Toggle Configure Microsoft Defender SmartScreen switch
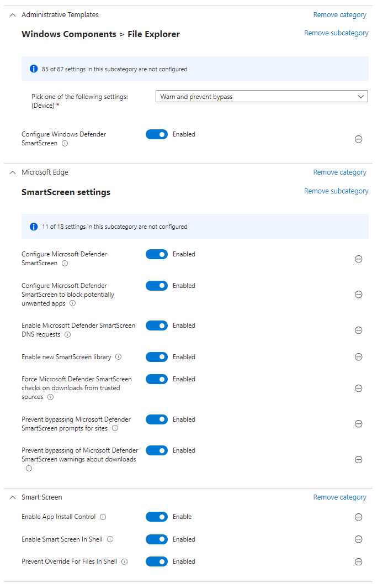Image resolution: width=388 pixels, height=588 pixels. click(157, 254)
